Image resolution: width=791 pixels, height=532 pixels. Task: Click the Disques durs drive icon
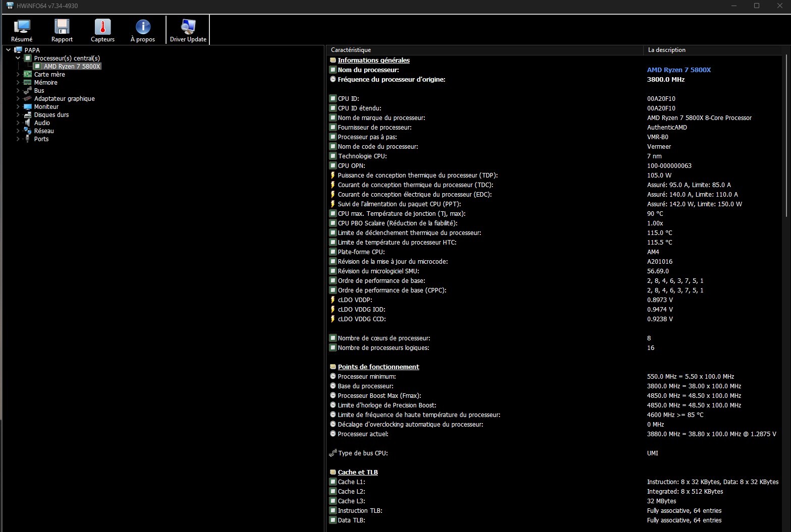click(28, 114)
